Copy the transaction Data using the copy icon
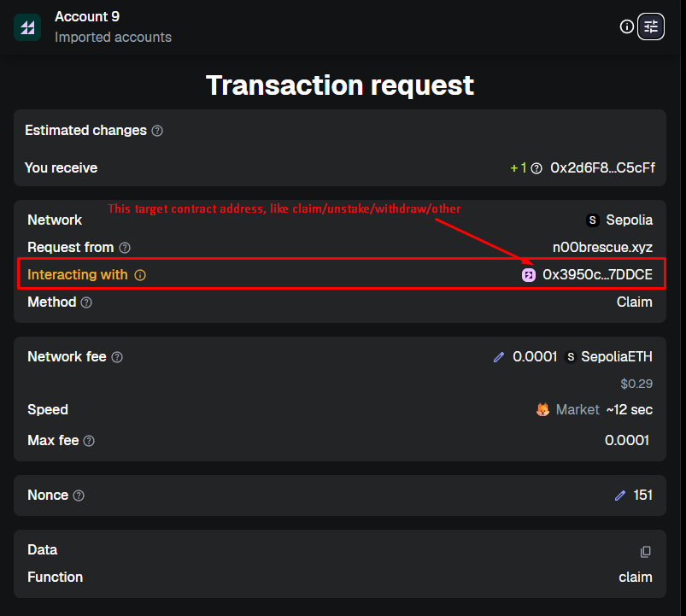 [x=647, y=554]
